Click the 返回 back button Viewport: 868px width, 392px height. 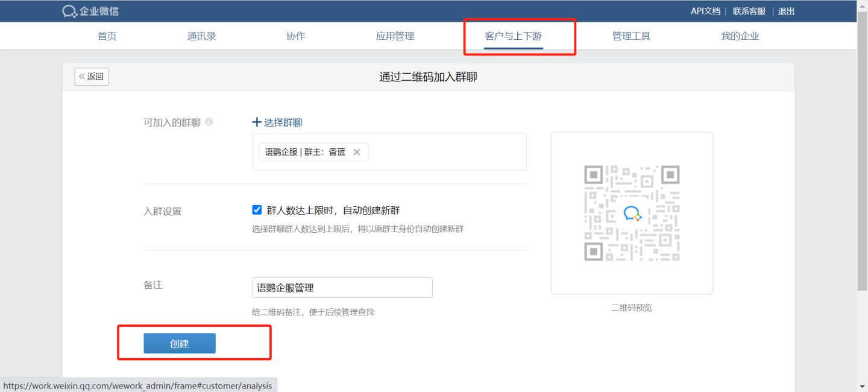(x=92, y=77)
